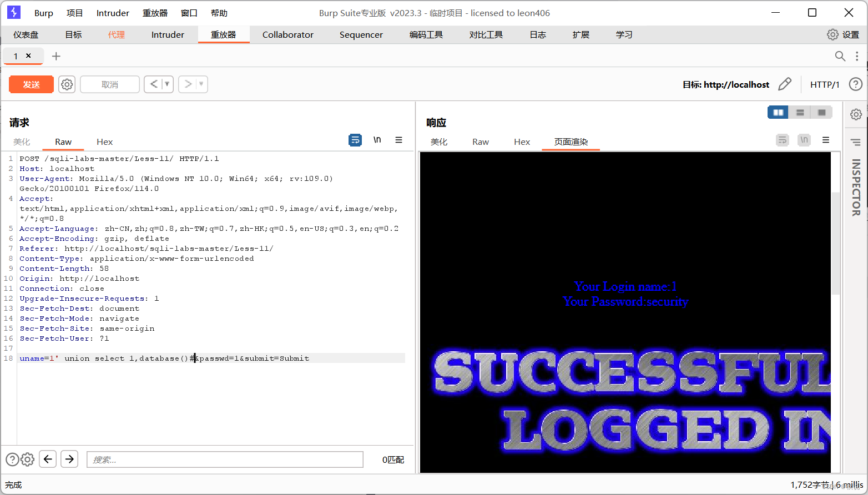Switch to 日志 tab
This screenshot has height=495, width=868.
[x=538, y=34]
